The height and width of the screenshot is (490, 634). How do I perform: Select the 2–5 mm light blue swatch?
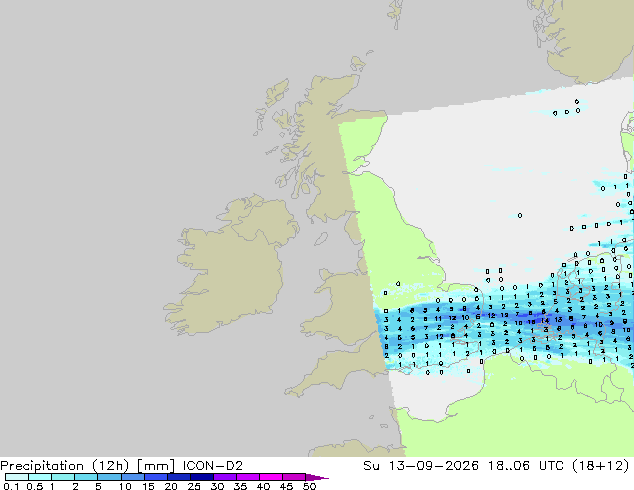point(87,477)
